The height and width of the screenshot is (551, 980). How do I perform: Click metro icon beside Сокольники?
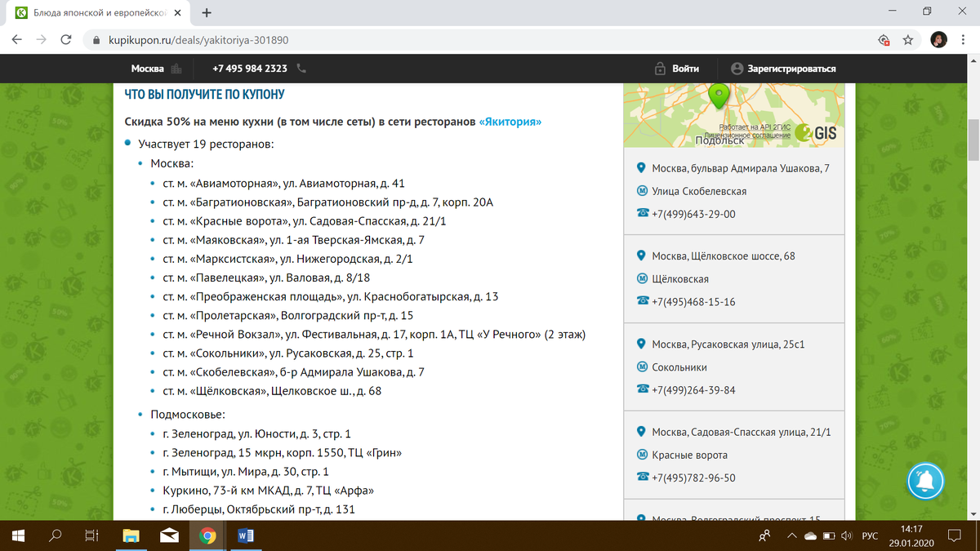coord(642,367)
